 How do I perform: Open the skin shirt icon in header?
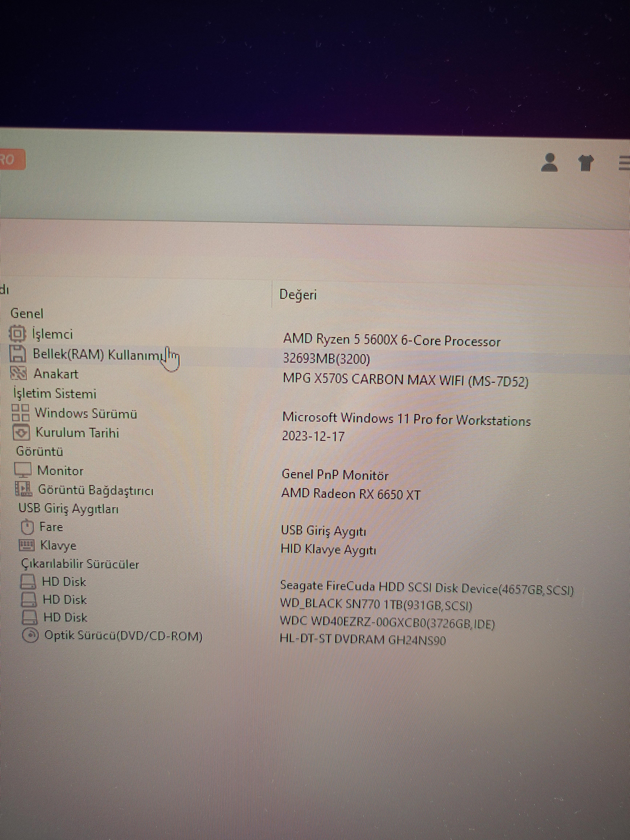coord(586,163)
